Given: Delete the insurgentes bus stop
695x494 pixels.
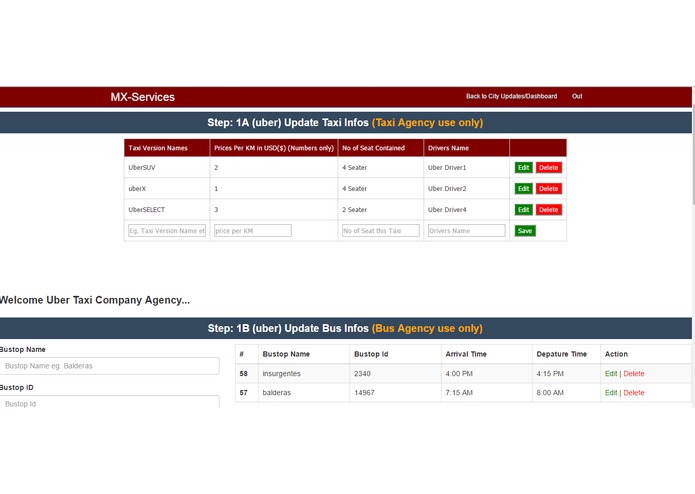Looking at the screenshot, I should click(x=634, y=373).
